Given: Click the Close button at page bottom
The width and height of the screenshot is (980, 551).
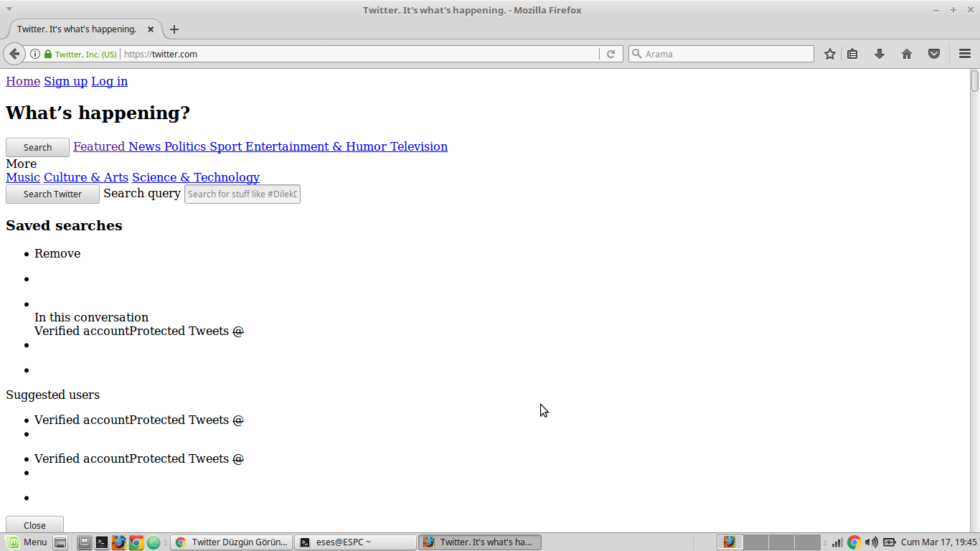Looking at the screenshot, I should pyautogui.click(x=34, y=524).
